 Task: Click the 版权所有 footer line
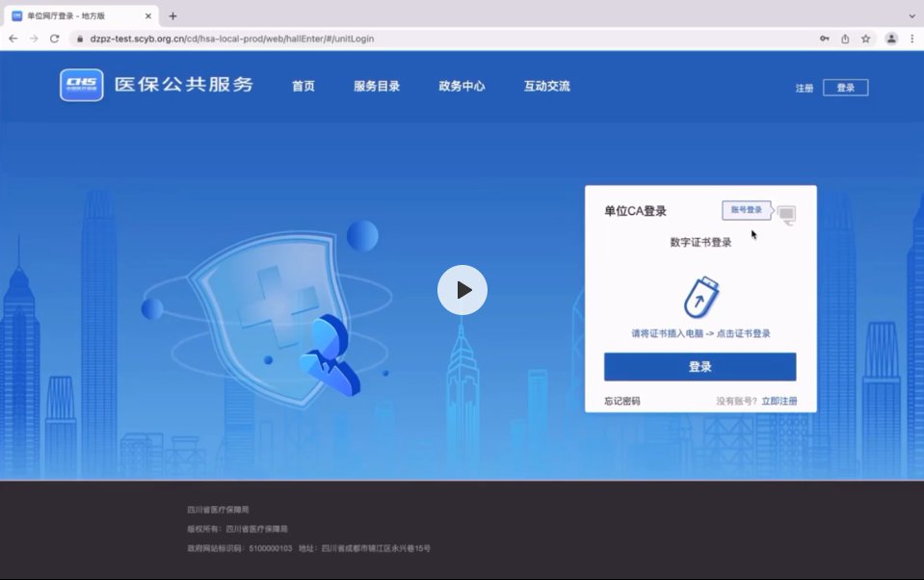[237, 529]
